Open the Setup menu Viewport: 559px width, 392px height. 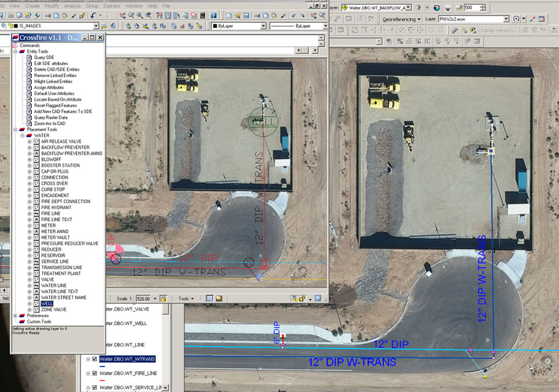point(92,6)
